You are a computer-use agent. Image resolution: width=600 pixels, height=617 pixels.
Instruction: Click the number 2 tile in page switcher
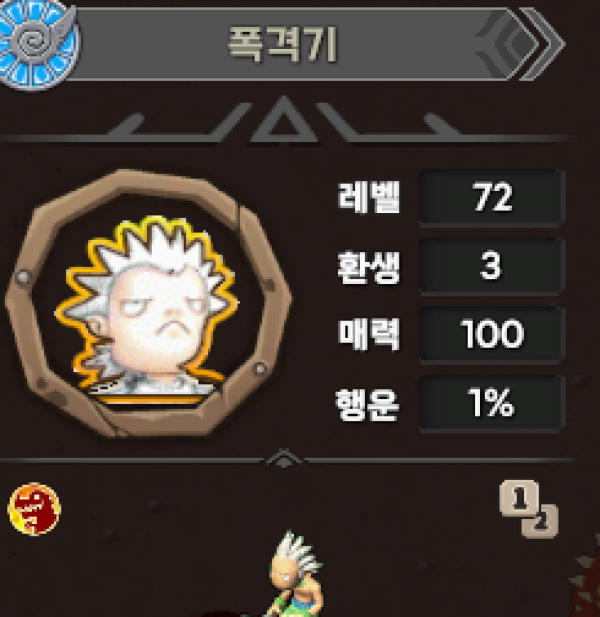541,522
